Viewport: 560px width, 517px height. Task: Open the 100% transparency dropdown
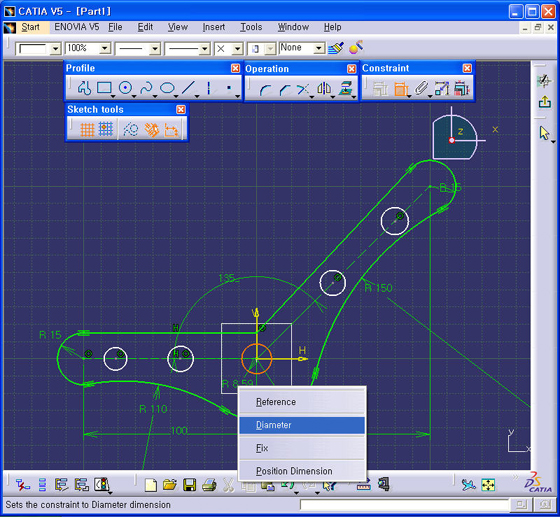(105, 49)
